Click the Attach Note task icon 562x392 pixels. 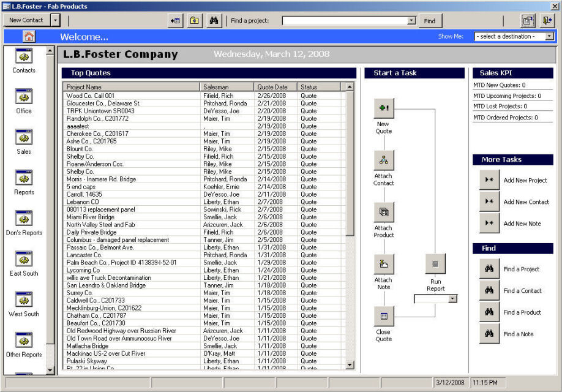click(384, 265)
